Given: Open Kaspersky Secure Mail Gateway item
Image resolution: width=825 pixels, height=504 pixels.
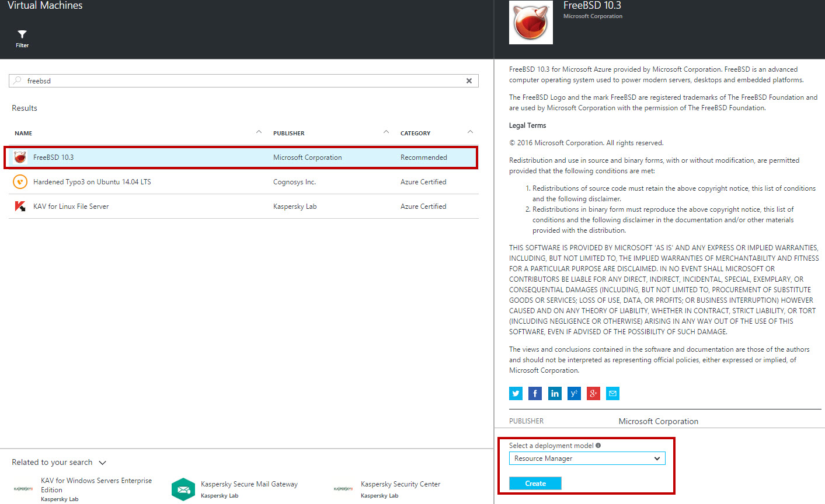Looking at the screenshot, I should [x=249, y=484].
